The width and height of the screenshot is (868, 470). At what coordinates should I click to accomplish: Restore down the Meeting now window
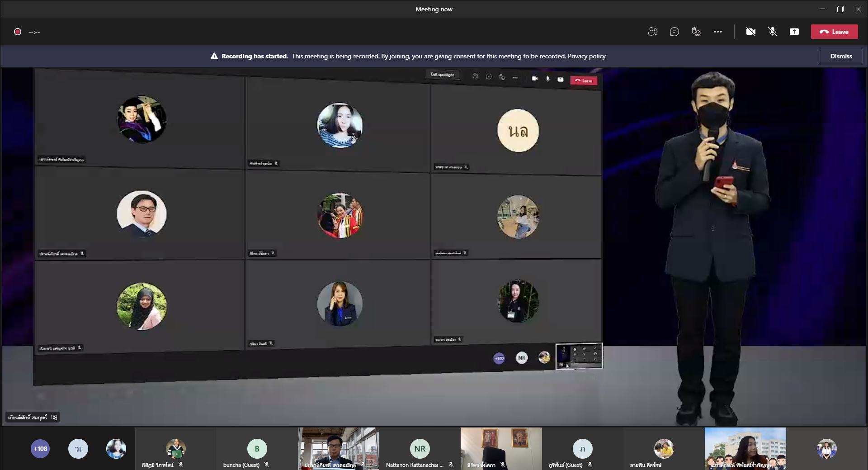point(840,9)
